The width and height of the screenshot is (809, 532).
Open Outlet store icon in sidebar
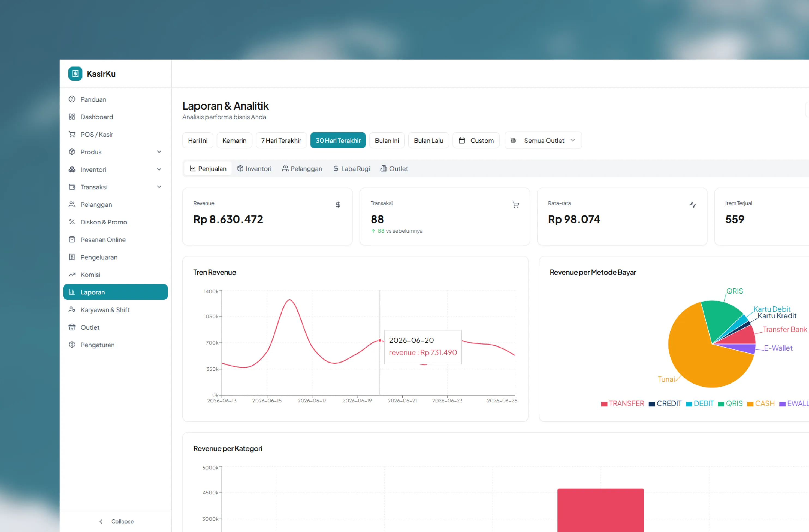pos(72,327)
